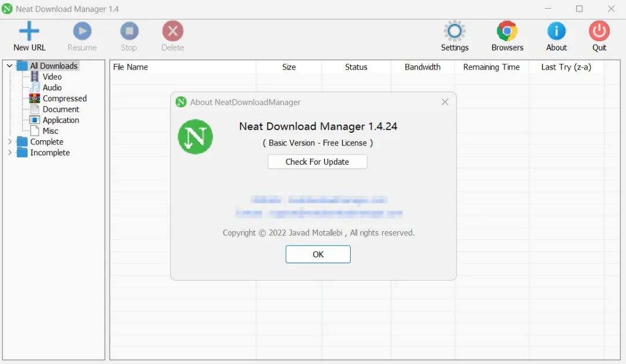This screenshot has width=626, height=364.
Task: Click the New URL plus icon
Action: click(29, 31)
